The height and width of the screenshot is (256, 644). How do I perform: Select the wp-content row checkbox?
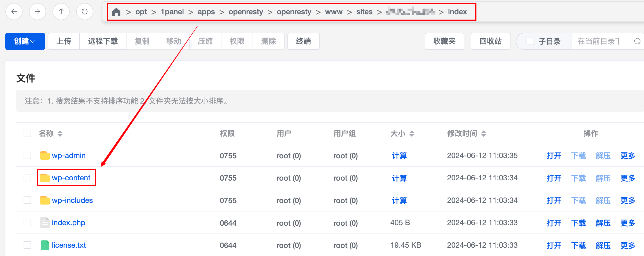[x=27, y=178]
